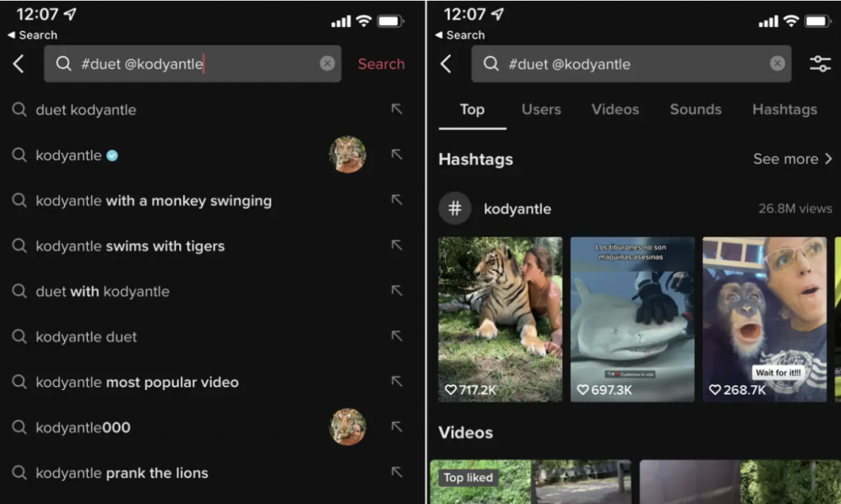Image resolution: width=841 pixels, height=504 pixels.
Task: Switch to the Videos tab
Action: tap(615, 109)
